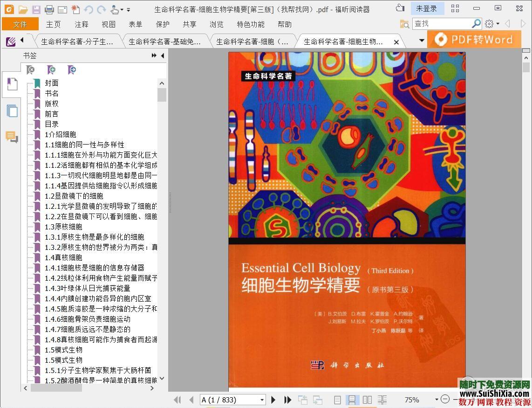The image size is (532, 408).
Task: Email the document using the envelope icon
Action: click(x=62, y=8)
